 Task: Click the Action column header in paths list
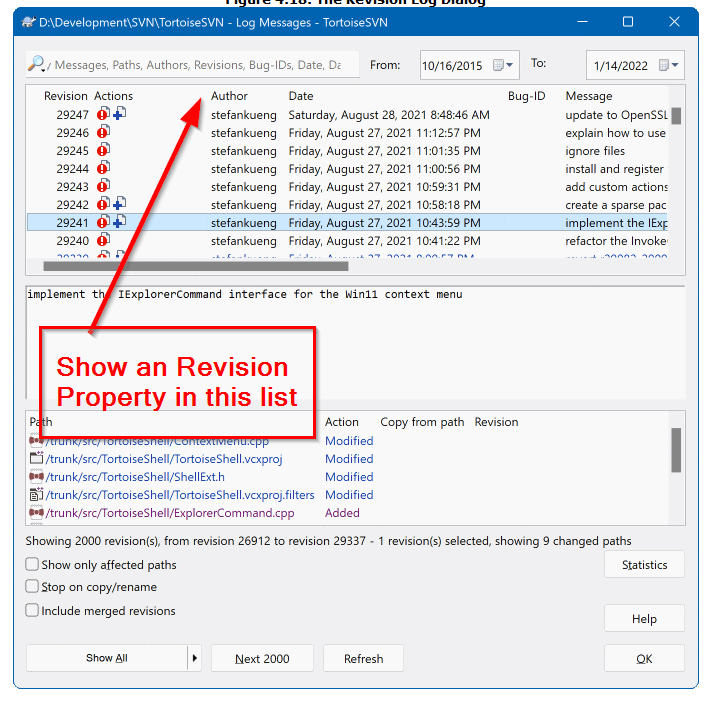(342, 421)
